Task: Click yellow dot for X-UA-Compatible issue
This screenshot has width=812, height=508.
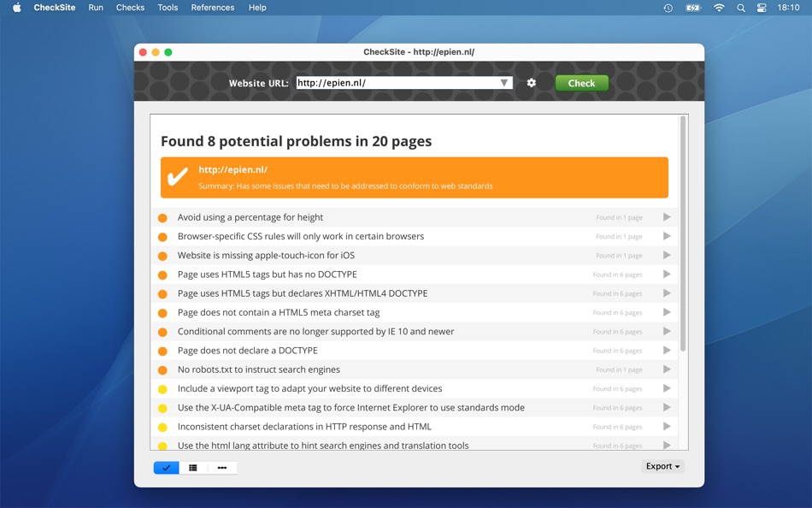Action: (162, 408)
